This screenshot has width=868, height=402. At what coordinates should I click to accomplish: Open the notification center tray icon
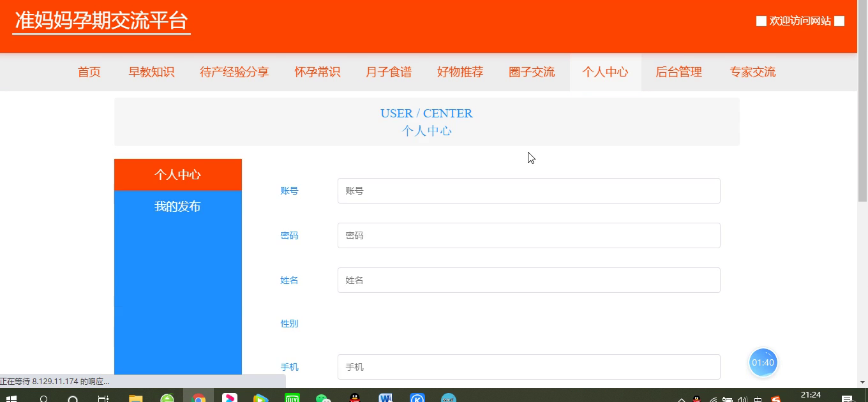click(846, 399)
